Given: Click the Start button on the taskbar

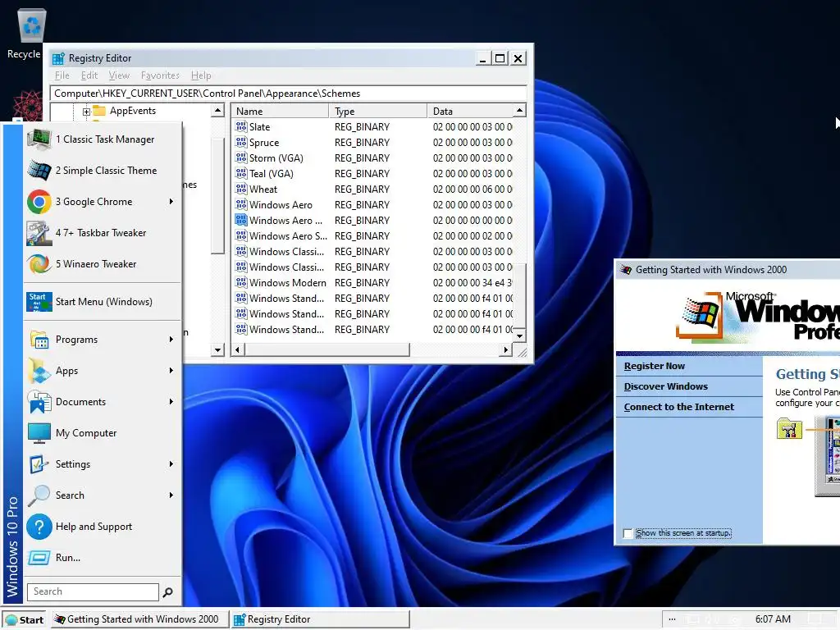Looking at the screenshot, I should 25,620.
